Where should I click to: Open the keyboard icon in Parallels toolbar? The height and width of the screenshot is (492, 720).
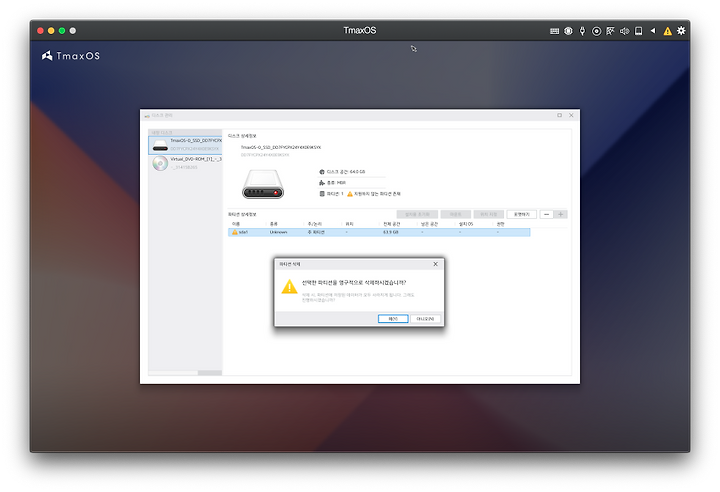[554, 31]
